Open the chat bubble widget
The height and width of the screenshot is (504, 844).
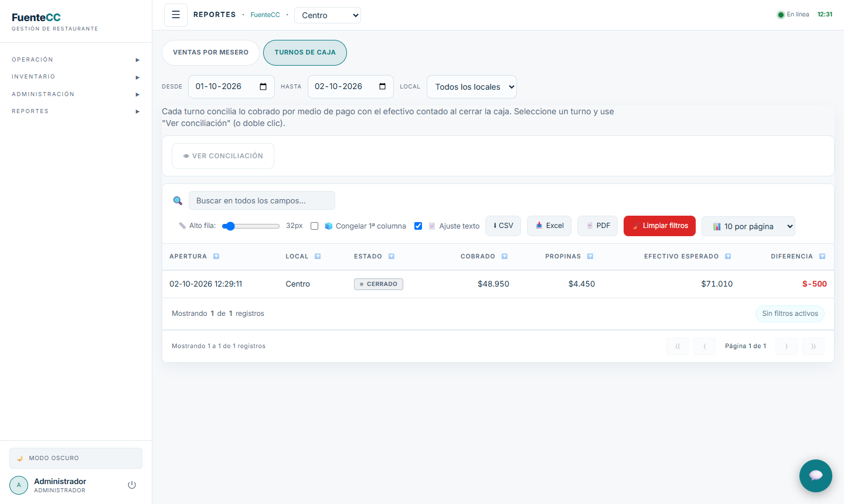[816, 476]
